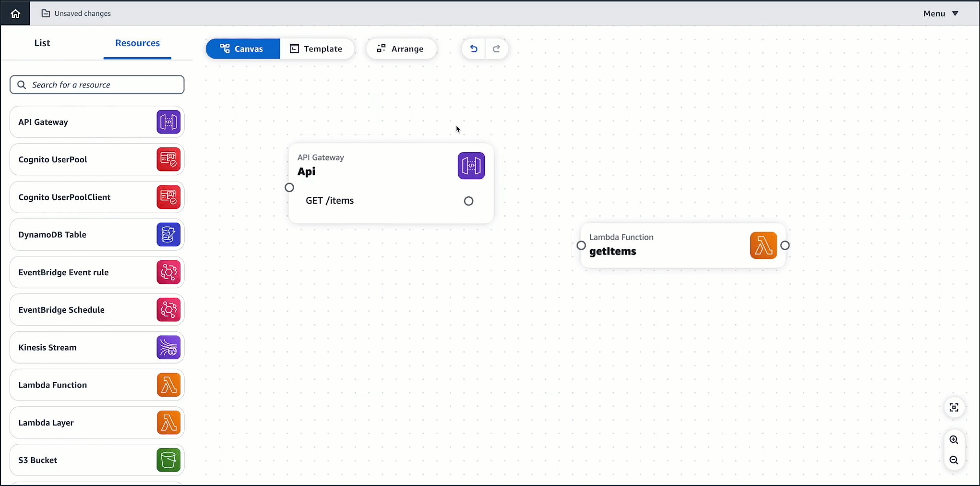Image resolution: width=980 pixels, height=486 pixels.
Task: Click the zoom in control on canvas
Action: coord(954,439)
